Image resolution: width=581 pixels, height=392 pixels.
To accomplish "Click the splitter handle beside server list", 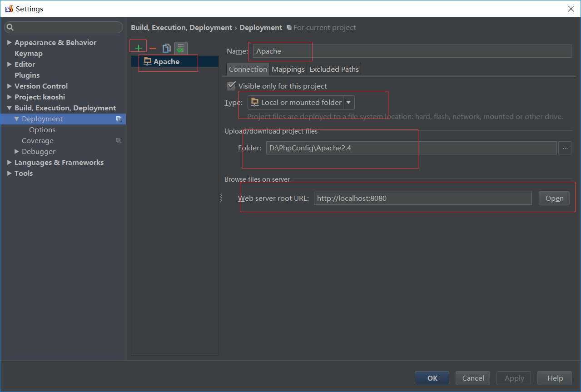I will point(221,198).
